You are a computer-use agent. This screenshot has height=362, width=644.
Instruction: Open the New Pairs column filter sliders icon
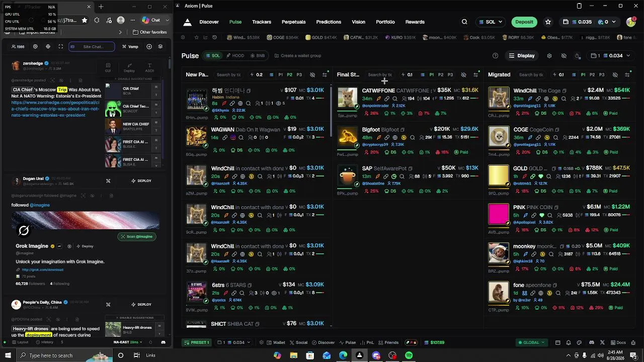click(x=325, y=75)
